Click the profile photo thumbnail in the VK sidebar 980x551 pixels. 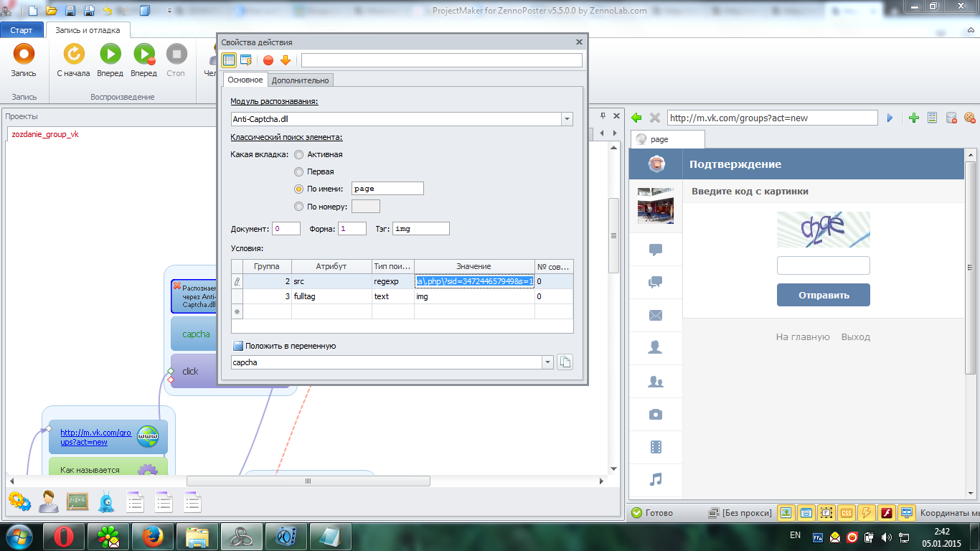(656, 206)
